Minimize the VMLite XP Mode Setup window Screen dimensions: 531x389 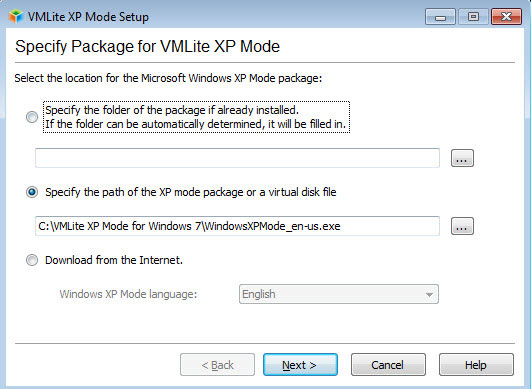click(x=440, y=17)
